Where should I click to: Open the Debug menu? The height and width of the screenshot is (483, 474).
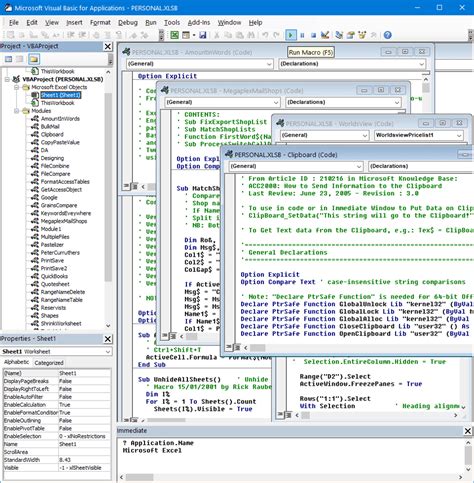(128, 23)
